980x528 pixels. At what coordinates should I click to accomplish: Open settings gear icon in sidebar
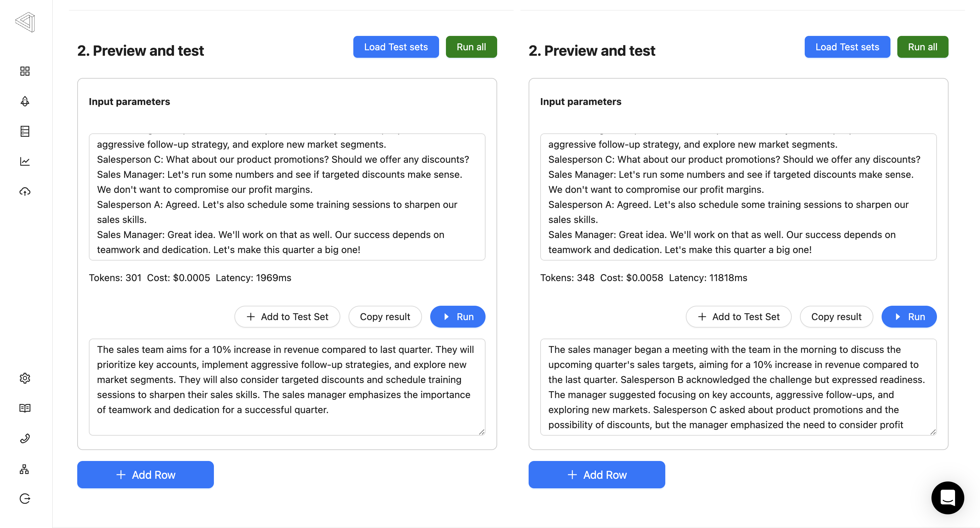tap(25, 378)
